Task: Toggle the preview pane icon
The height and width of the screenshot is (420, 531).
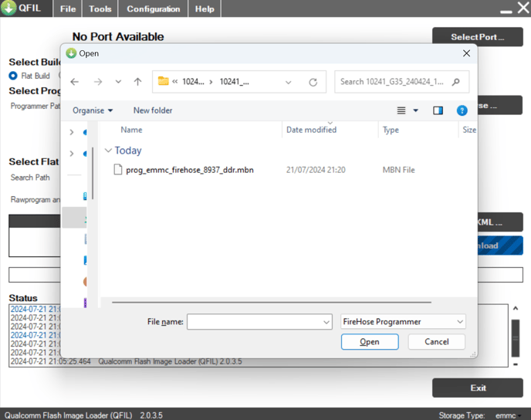Action: [438, 110]
